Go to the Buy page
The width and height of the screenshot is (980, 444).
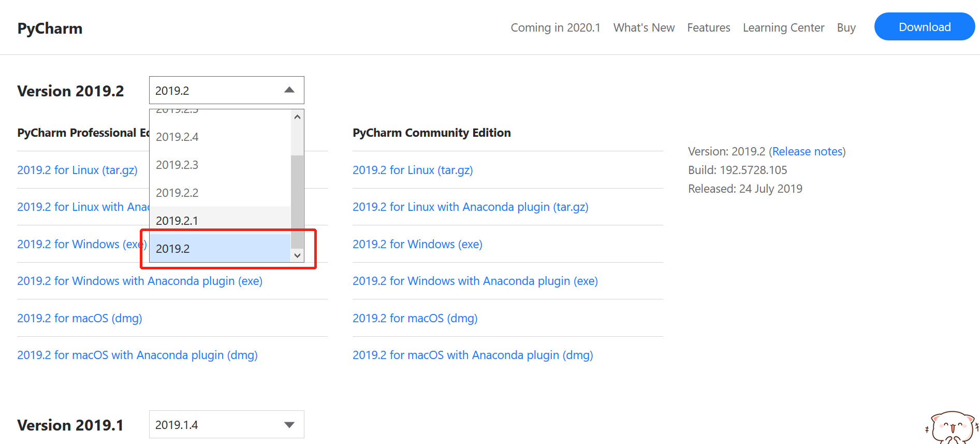[846, 27]
